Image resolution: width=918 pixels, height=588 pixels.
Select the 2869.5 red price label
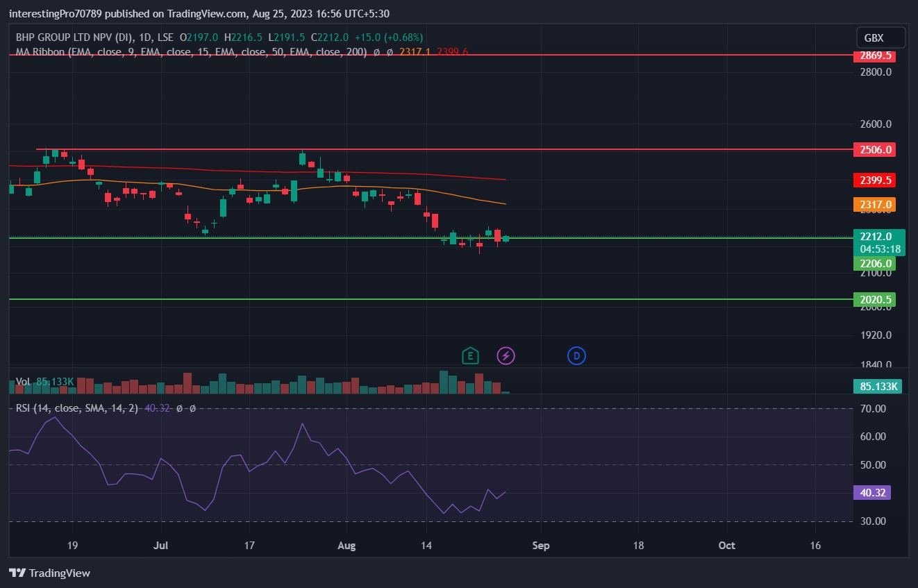pyautogui.click(x=875, y=56)
